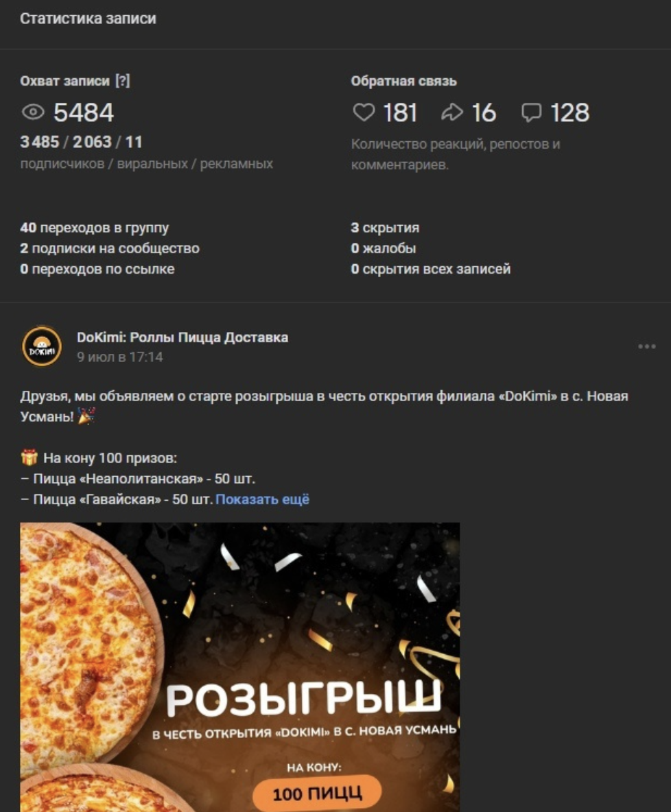The width and height of the screenshot is (671, 812).
Task: Open DoKimi: Роллы Пицца Доставка community link
Action: coord(183,337)
